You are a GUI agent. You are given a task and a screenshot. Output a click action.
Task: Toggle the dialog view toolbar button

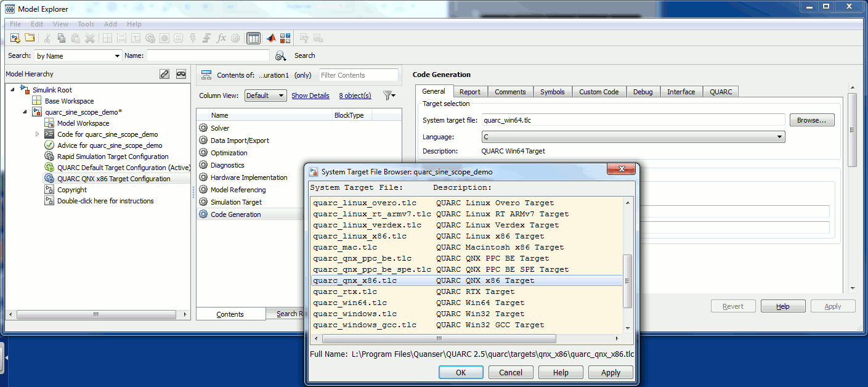(x=253, y=38)
